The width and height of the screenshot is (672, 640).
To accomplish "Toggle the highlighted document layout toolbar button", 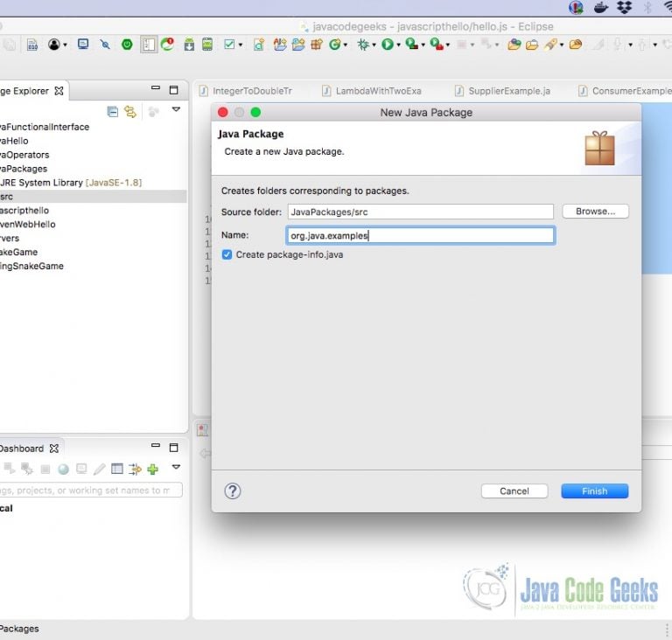I will 149,45.
